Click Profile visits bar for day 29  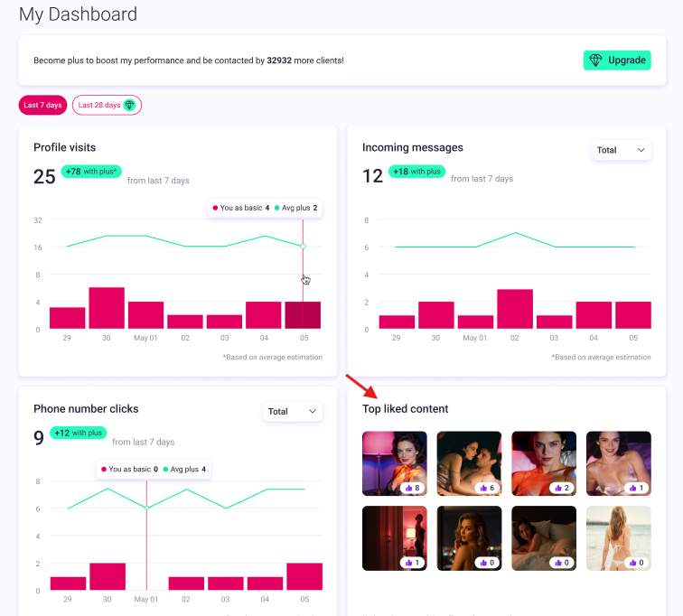pos(68,318)
